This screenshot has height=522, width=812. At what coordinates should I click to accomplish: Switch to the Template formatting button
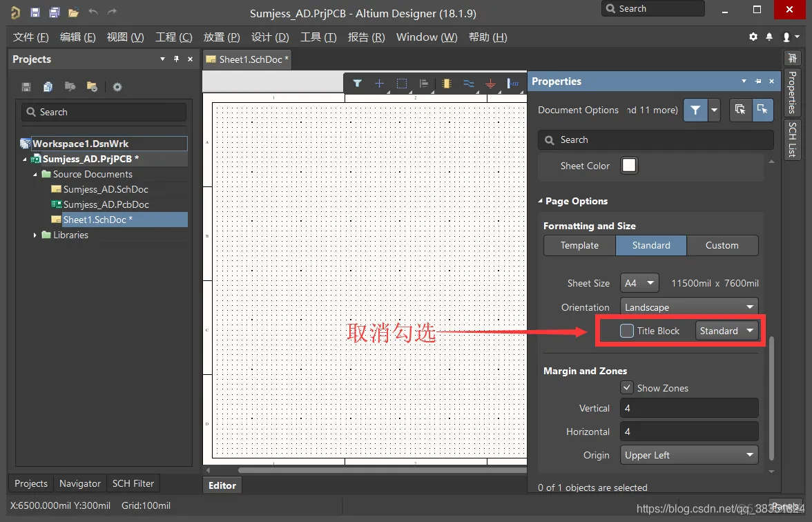tap(579, 246)
